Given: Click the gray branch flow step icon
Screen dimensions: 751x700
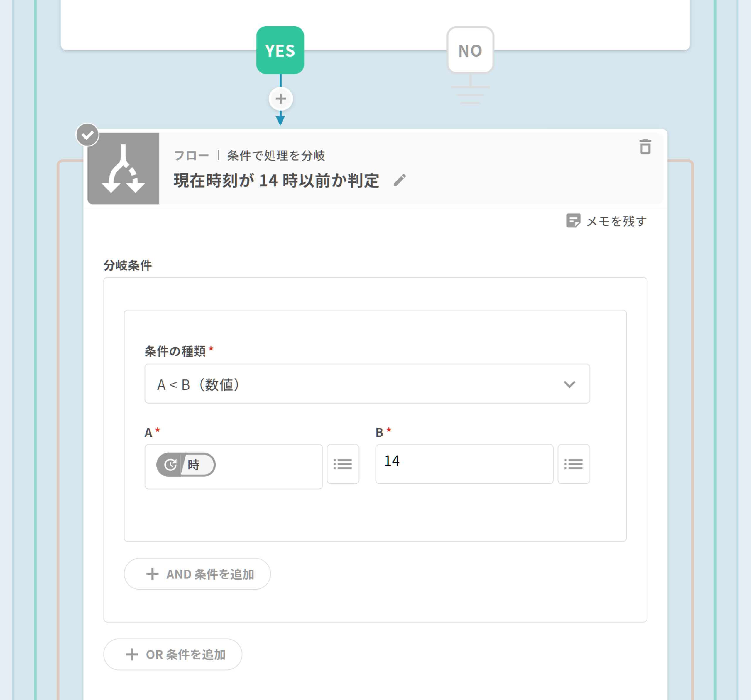Looking at the screenshot, I should pyautogui.click(x=123, y=168).
